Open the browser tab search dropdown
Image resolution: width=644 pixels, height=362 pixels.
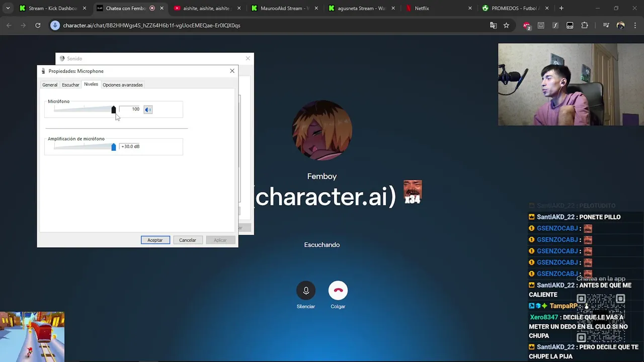click(x=8, y=8)
